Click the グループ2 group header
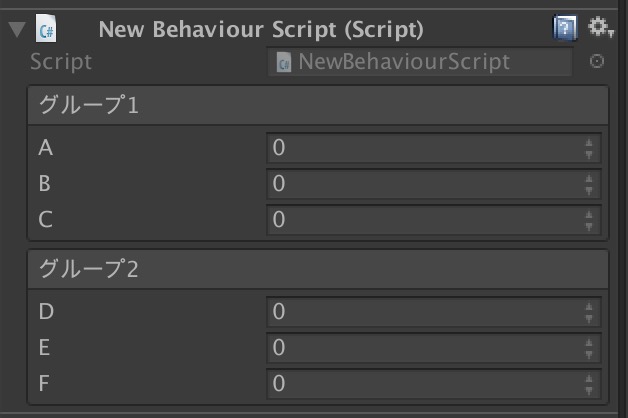628x418 pixels. 318,269
